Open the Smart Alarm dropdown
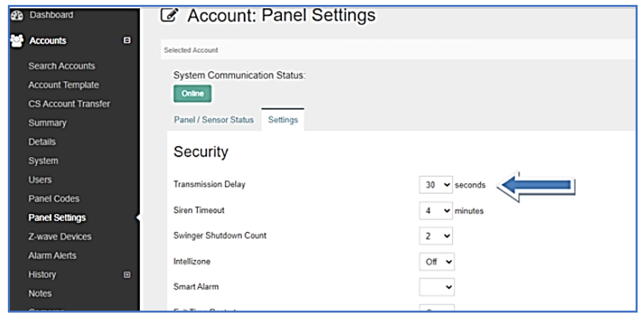 tap(436, 287)
